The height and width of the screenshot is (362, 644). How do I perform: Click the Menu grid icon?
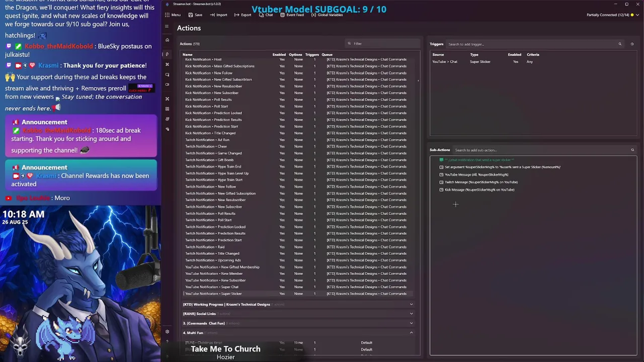(167, 15)
